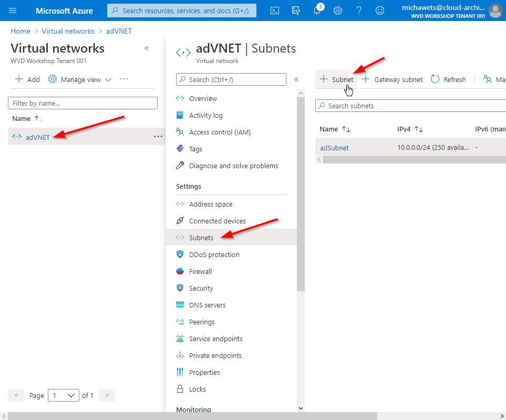Click the page bottom horizontal scrollbar
The height and width of the screenshot is (420, 506).
tap(192, 416)
